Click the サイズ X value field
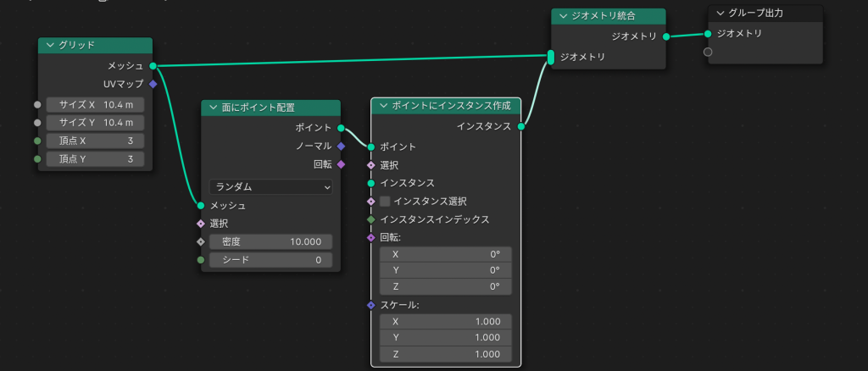The width and height of the screenshot is (868, 371). 95,105
